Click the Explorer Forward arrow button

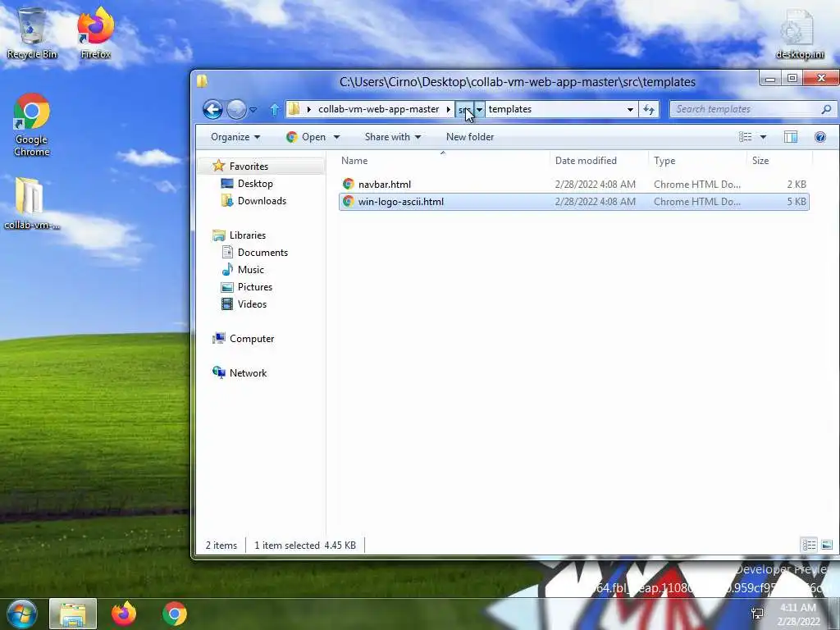(236, 109)
